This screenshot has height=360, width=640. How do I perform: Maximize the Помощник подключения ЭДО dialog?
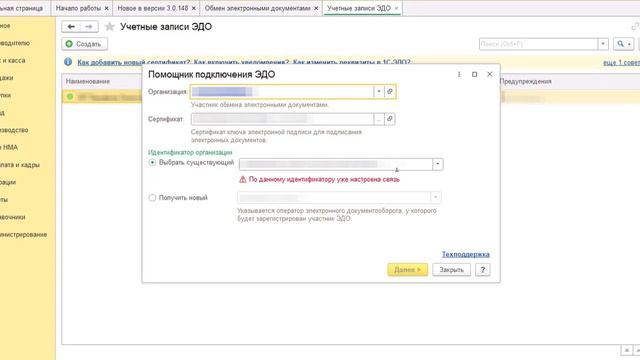(474, 74)
